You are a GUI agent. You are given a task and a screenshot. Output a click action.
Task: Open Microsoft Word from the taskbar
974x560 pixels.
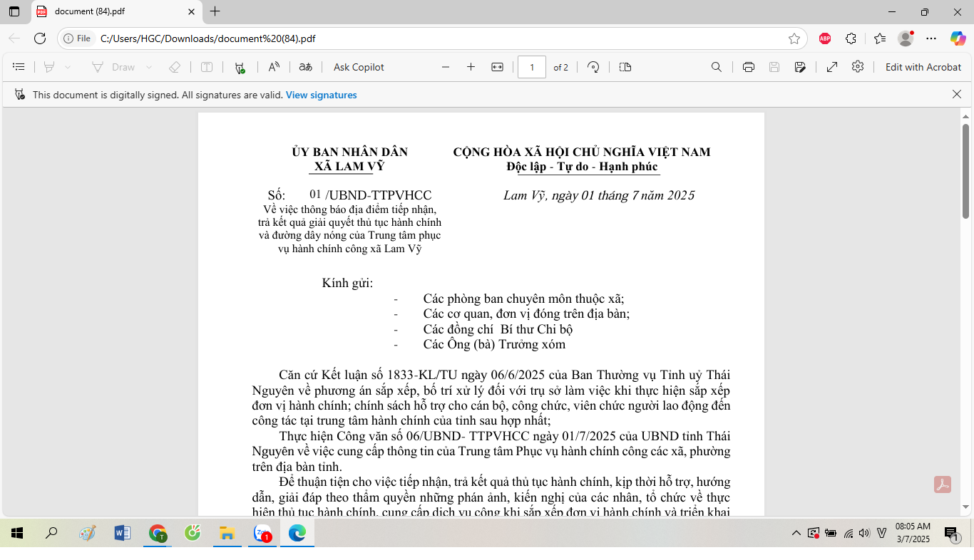(x=122, y=533)
